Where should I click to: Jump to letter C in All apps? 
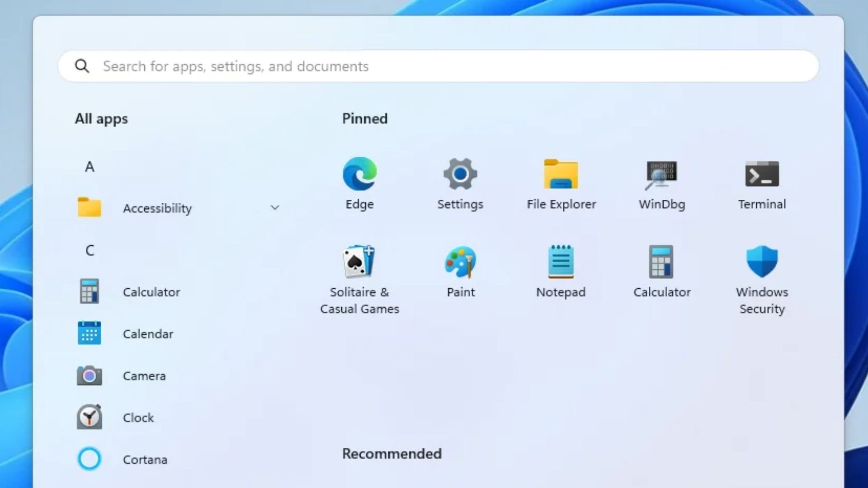click(90, 250)
